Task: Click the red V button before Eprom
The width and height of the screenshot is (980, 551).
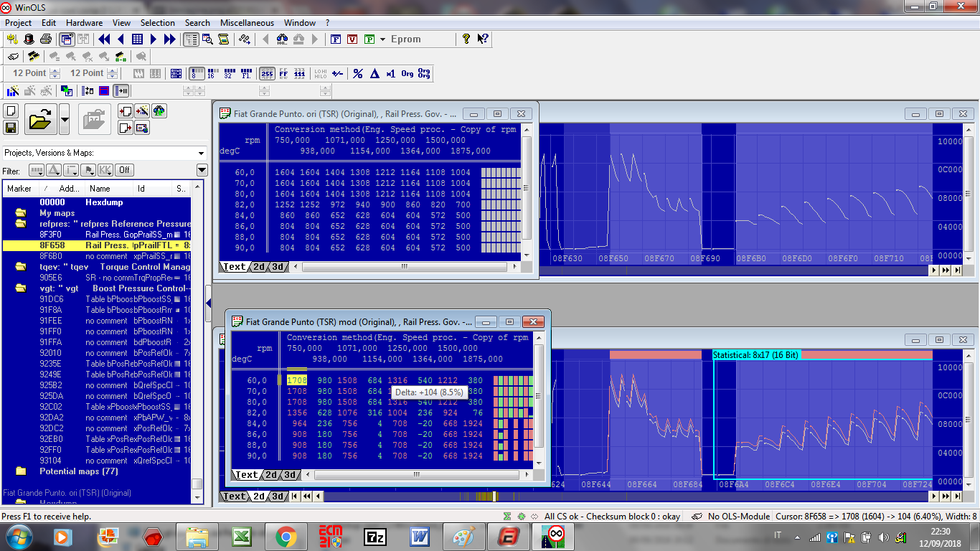Action: (x=352, y=39)
